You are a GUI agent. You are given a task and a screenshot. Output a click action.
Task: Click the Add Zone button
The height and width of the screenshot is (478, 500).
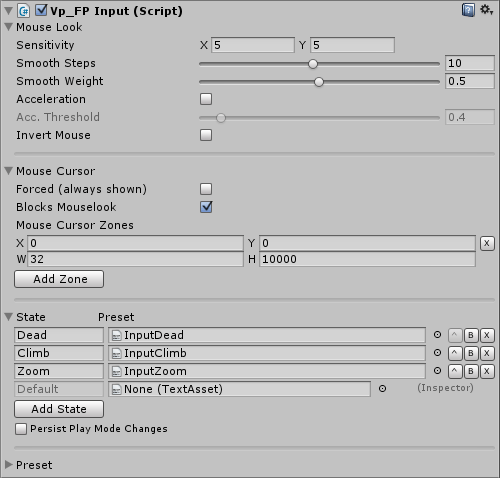[x=59, y=279]
